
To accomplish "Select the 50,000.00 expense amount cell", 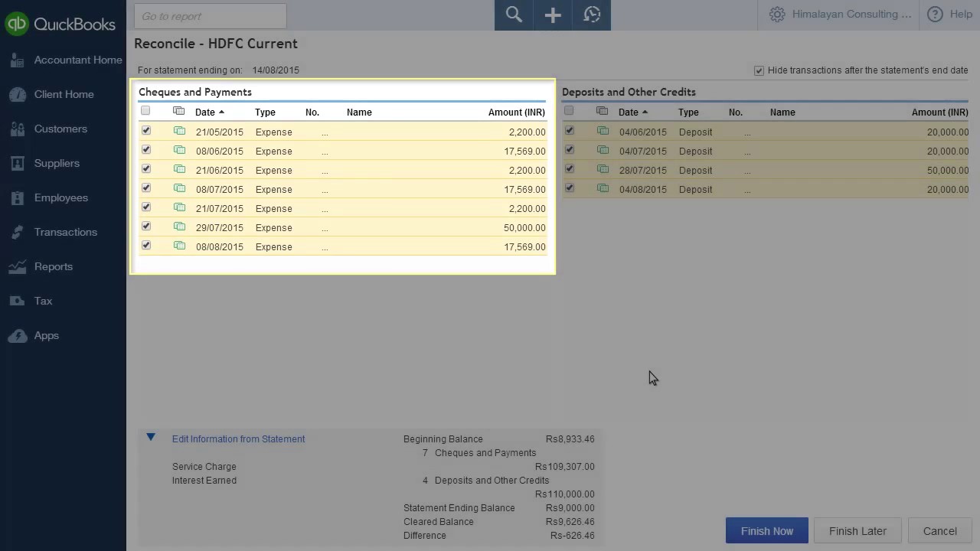I will [x=524, y=228].
